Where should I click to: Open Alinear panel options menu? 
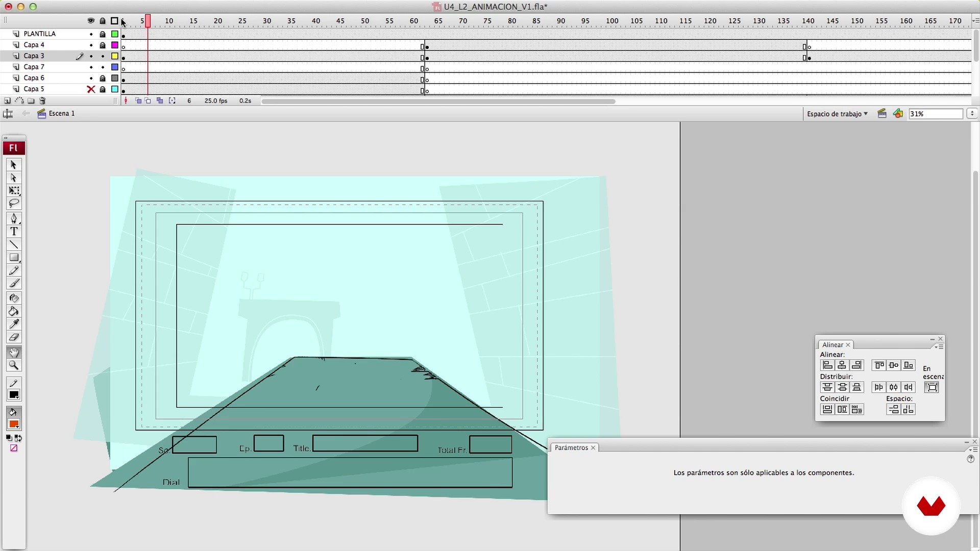point(940,347)
